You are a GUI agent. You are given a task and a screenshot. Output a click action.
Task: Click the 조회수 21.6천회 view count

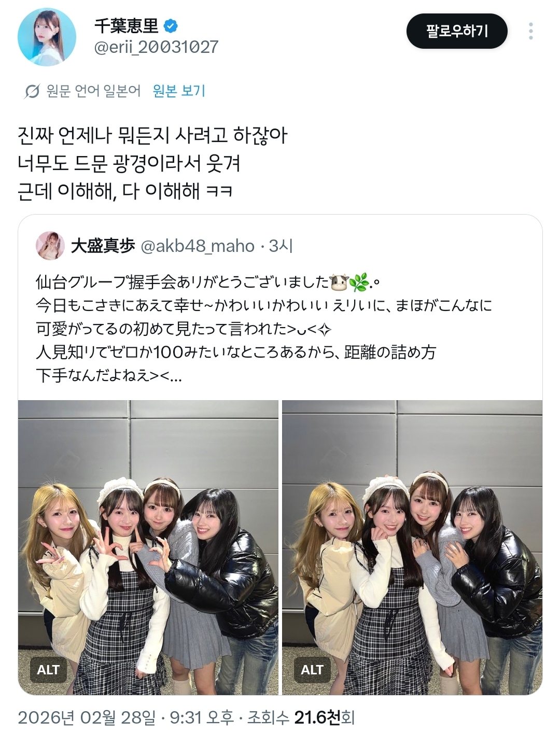[301, 717]
